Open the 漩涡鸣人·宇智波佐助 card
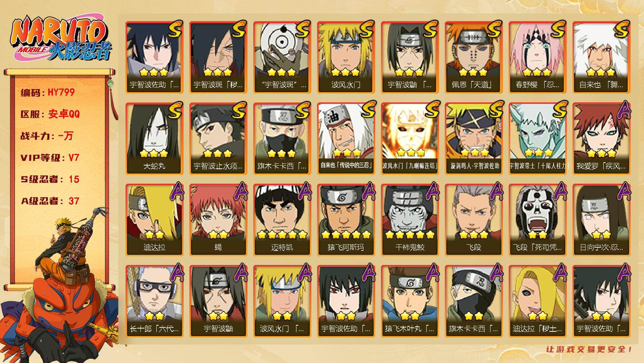 (473, 138)
